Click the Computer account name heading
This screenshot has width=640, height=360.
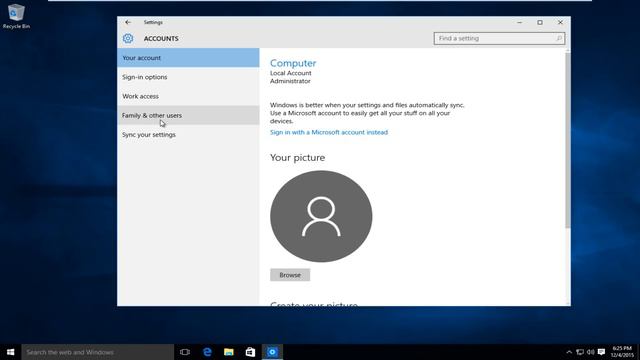[293, 63]
